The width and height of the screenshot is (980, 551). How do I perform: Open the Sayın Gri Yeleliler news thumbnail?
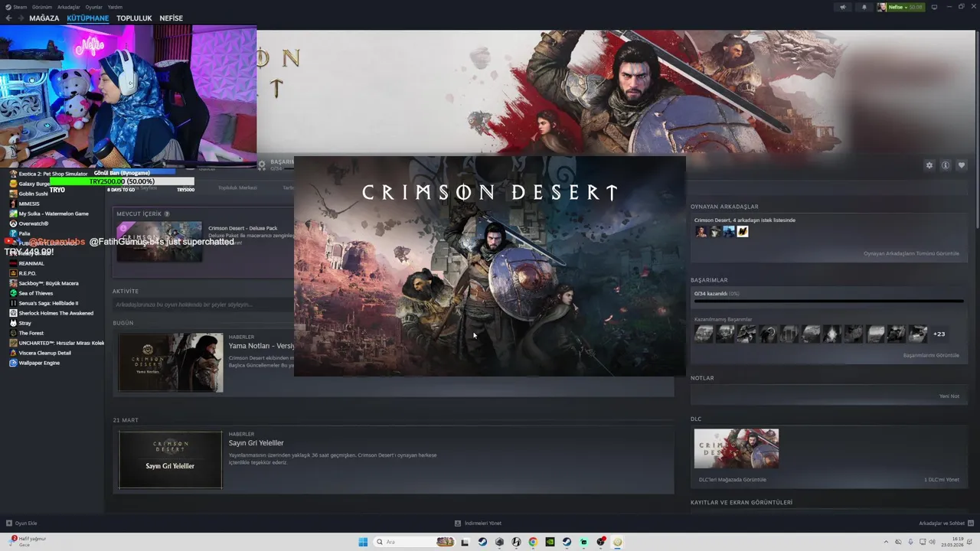pos(171,460)
